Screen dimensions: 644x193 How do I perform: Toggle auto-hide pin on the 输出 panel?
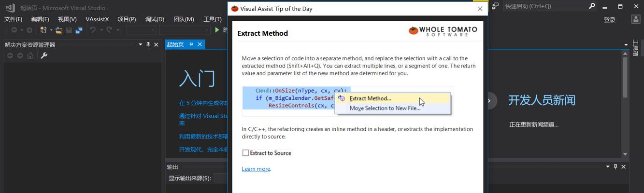tap(615, 166)
